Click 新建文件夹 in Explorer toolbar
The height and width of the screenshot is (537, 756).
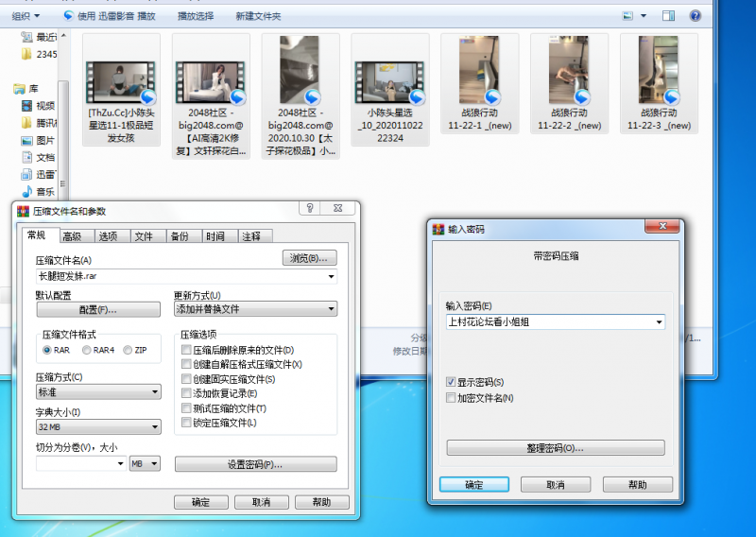258,16
